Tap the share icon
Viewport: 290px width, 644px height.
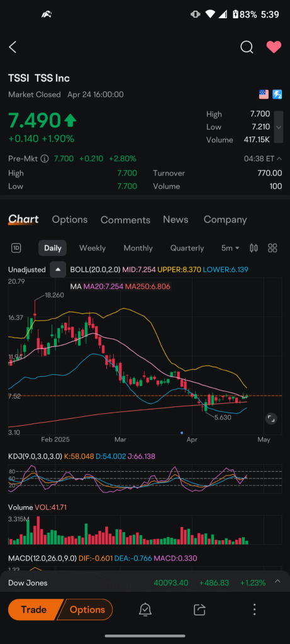[x=199, y=609]
